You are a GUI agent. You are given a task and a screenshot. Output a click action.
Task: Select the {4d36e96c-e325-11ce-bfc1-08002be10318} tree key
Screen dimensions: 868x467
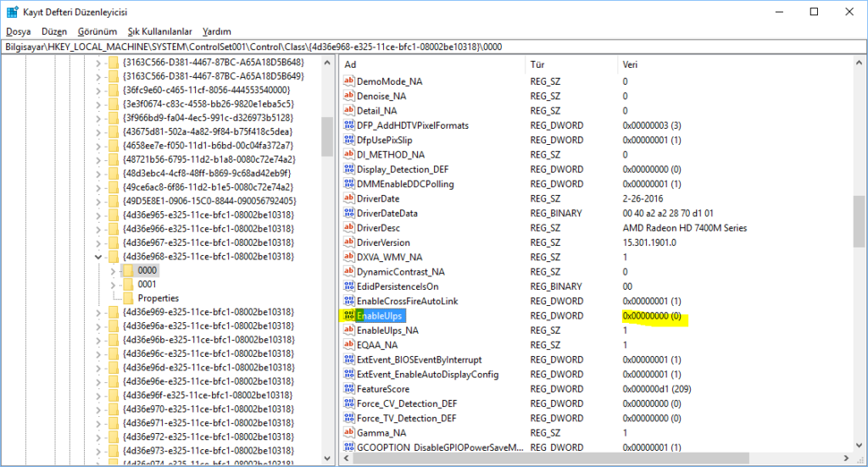pos(208,353)
